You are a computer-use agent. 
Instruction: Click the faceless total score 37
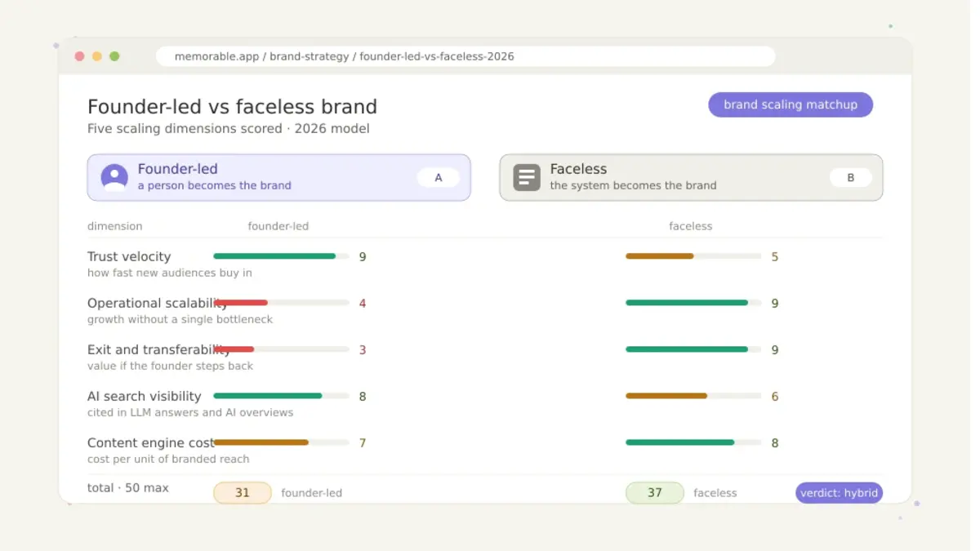click(x=655, y=492)
